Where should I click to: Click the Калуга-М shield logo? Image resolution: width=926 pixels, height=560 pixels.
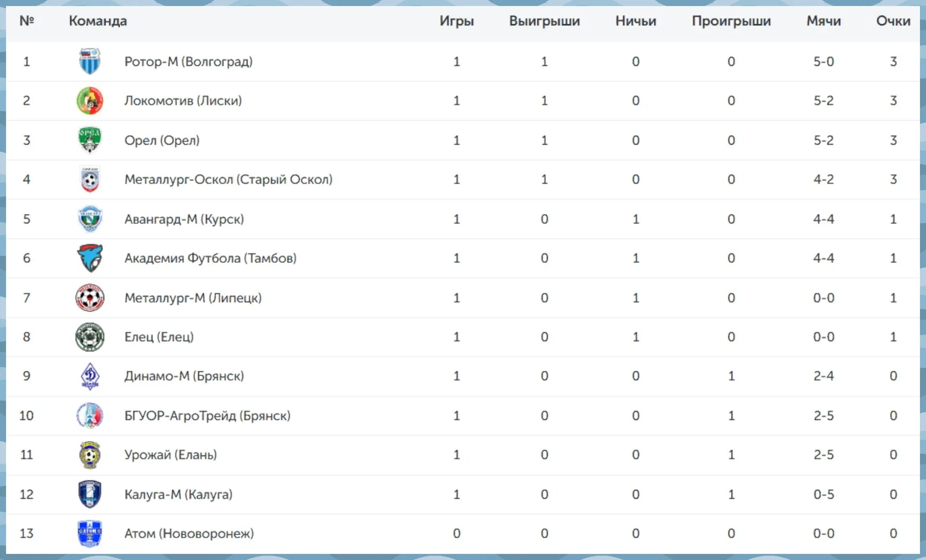[x=90, y=494]
